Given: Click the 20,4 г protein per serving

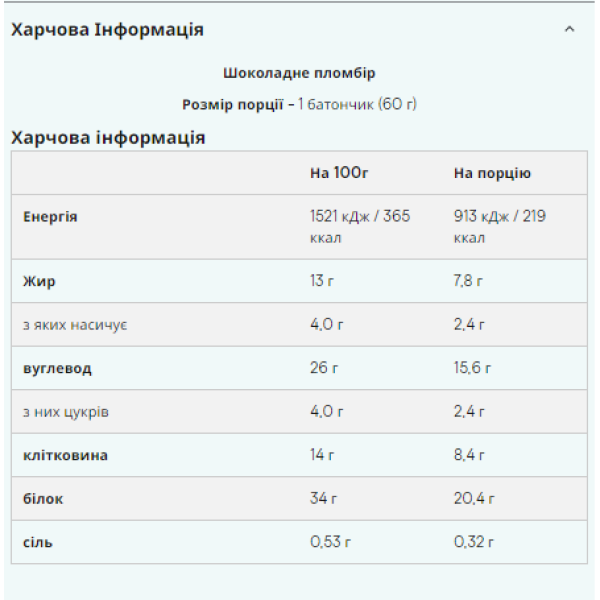Looking at the screenshot, I should 472,498.
